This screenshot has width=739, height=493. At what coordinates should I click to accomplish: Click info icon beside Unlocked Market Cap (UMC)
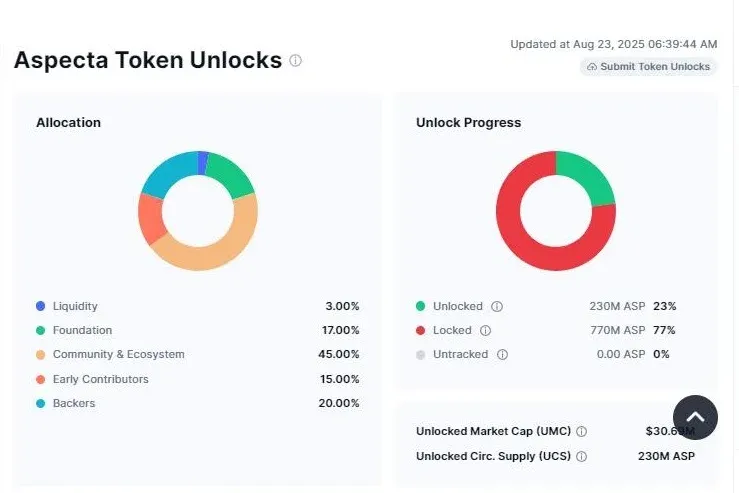[x=582, y=431]
